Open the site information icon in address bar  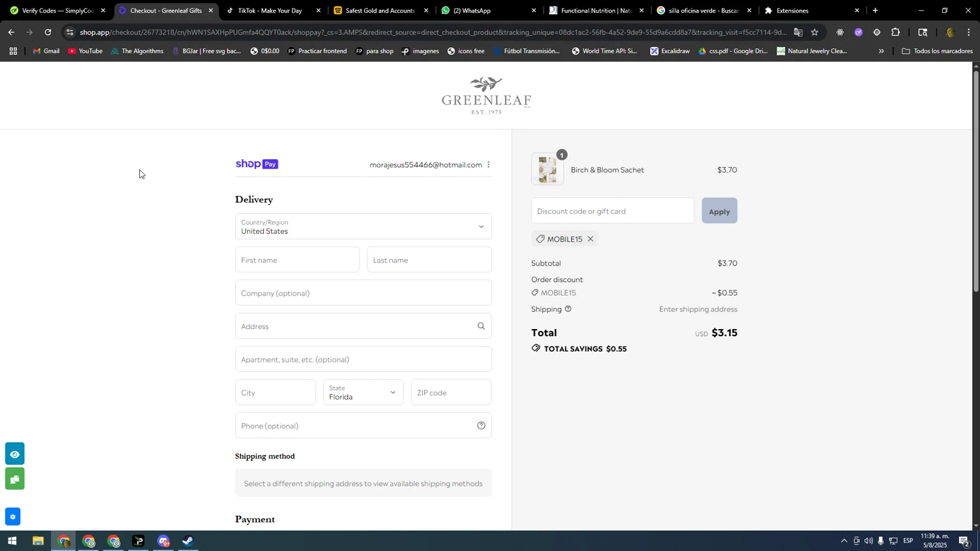click(x=70, y=32)
